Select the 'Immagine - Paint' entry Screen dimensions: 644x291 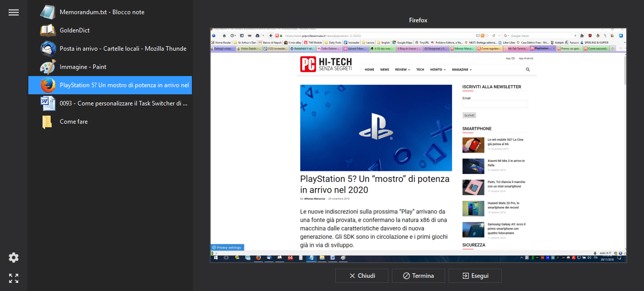[83, 67]
